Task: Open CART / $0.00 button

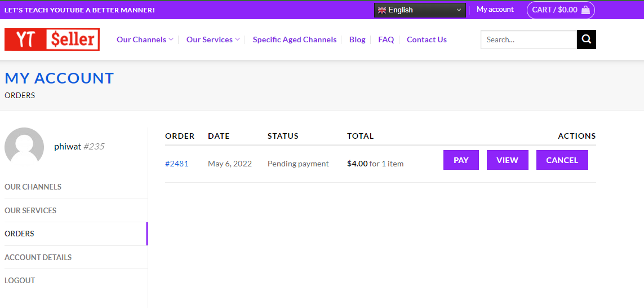Action: pos(561,10)
